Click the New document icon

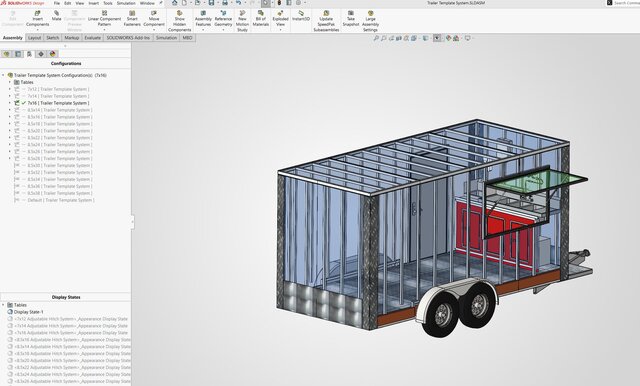click(x=184, y=3)
